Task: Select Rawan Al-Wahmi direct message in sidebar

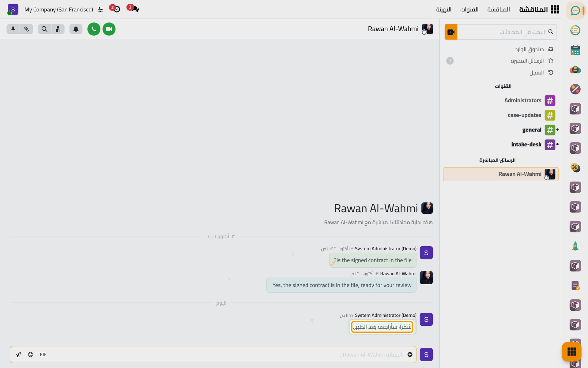Action: pyautogui.click(x=501, y=174)
